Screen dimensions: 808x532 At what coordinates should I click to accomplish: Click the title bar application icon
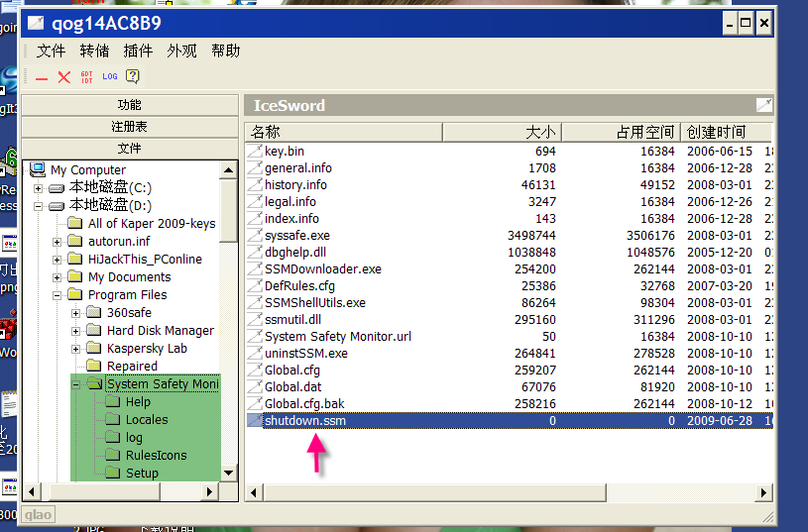(x=36, y=23)
